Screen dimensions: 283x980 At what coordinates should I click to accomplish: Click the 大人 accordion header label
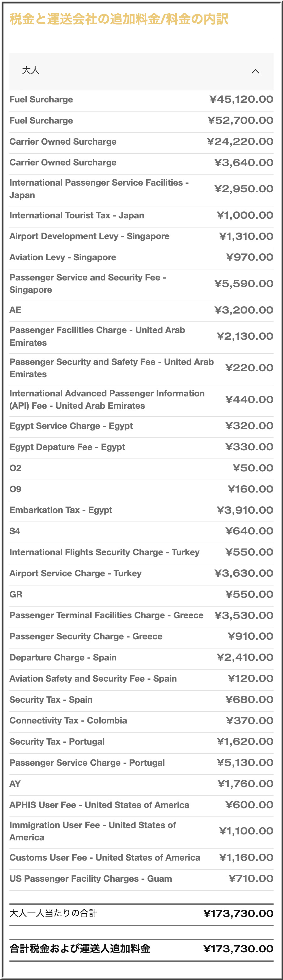pos(31,70)
